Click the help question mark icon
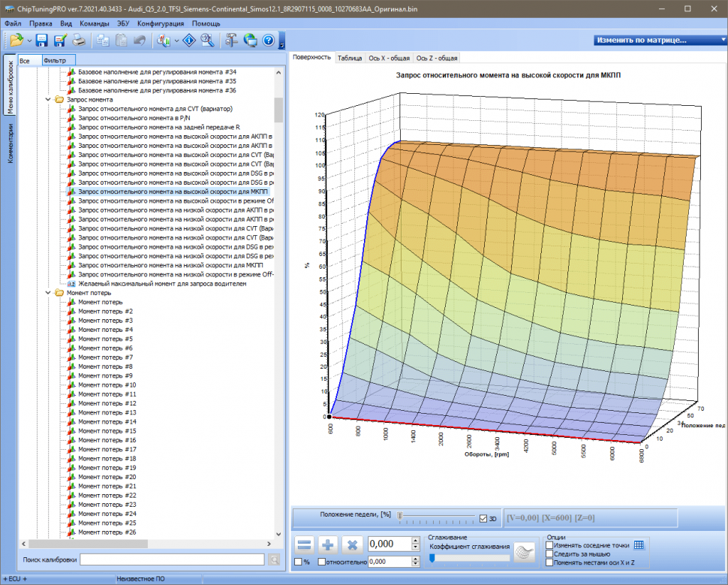Image resolution: width=728 pixels, height=585 pixels. click(x=268, y=41)
